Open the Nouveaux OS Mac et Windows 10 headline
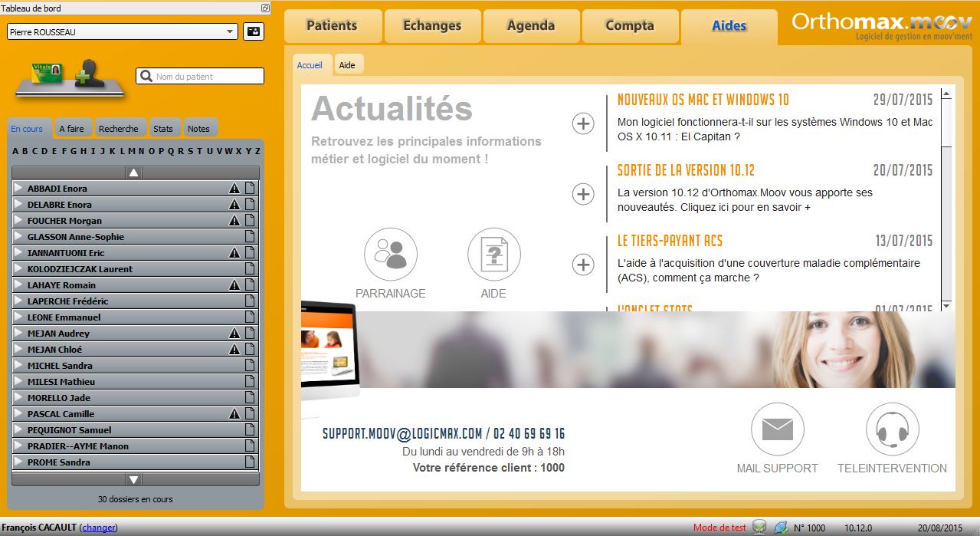 click(x=703, y=100)
